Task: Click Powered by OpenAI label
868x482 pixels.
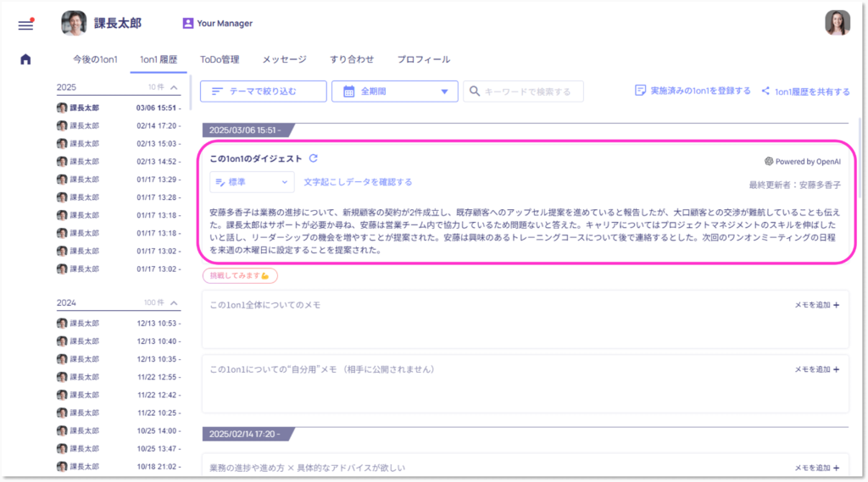Action: 803,162
